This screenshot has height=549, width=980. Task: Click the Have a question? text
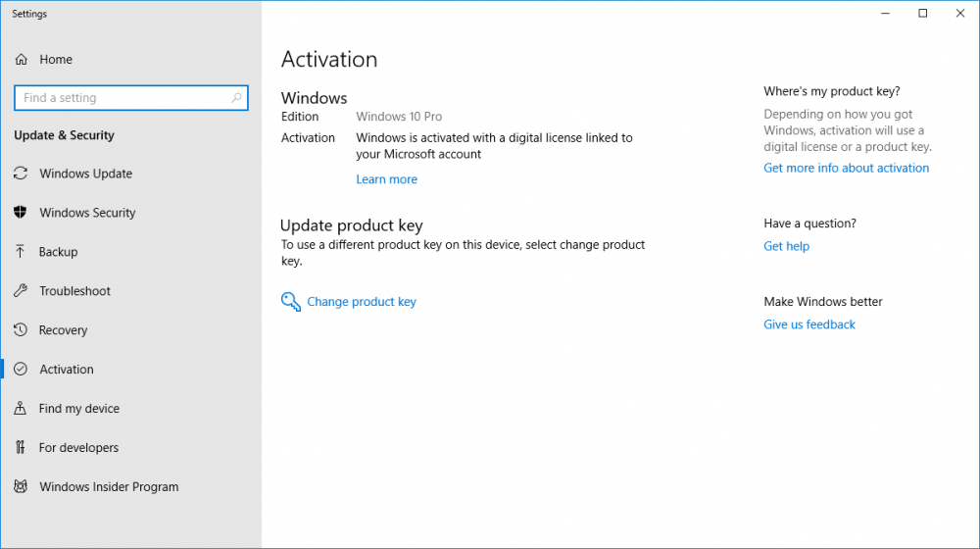click(x=810, y=224)
